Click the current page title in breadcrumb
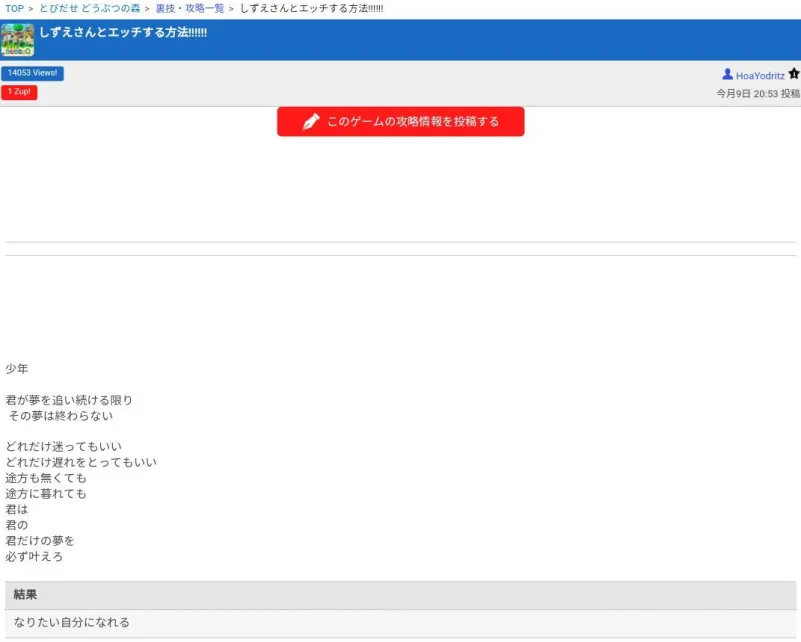 [x=311, y=9]
